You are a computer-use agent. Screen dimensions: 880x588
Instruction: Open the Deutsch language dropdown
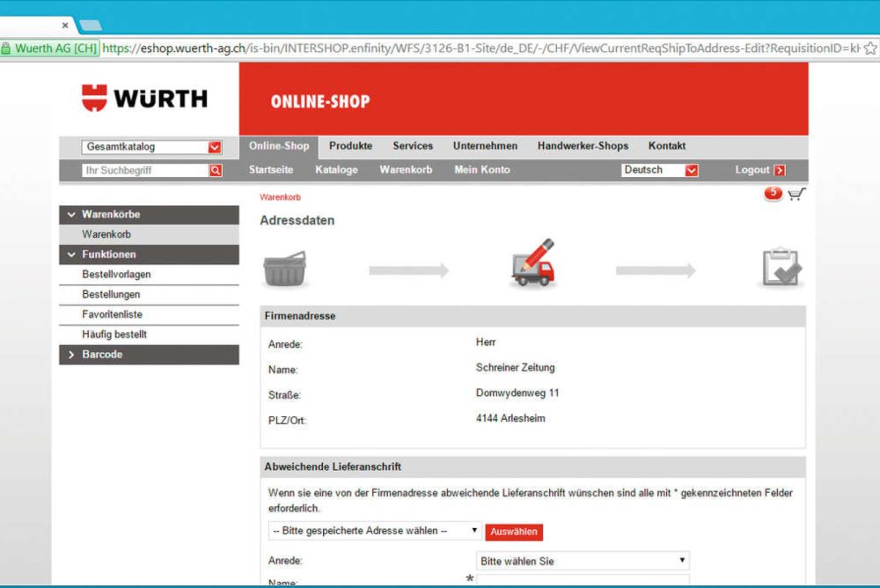pyautogui.click(x=659, y=170)
